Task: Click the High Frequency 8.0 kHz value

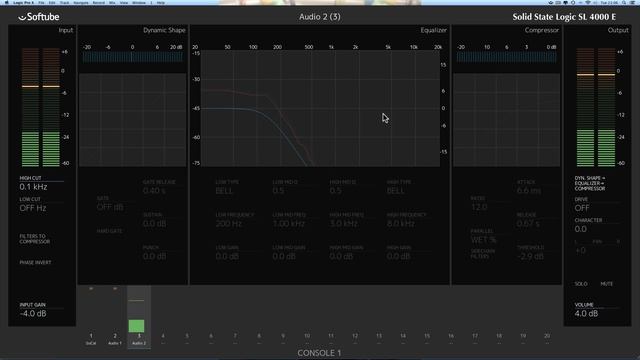Action: 401,224
